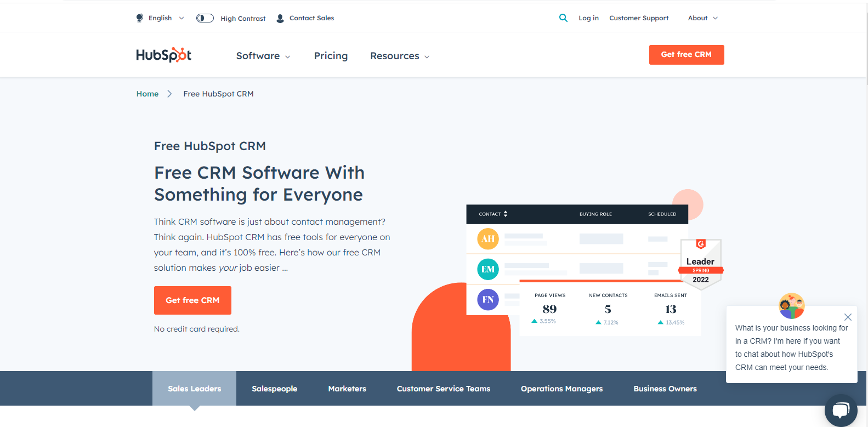Viewport: 868px width, 427px height.
Task: Sort by the Contact column arrows
Action: click(506, 214)
